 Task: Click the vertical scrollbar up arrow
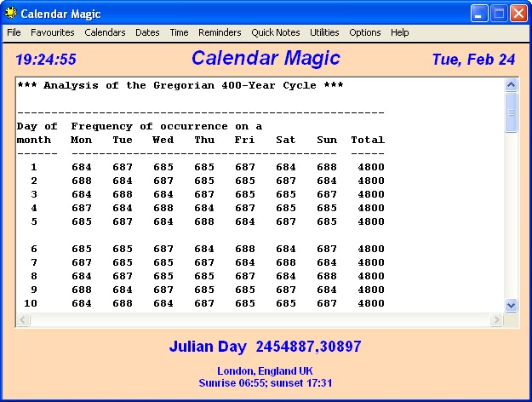click(x=511, y=84)
